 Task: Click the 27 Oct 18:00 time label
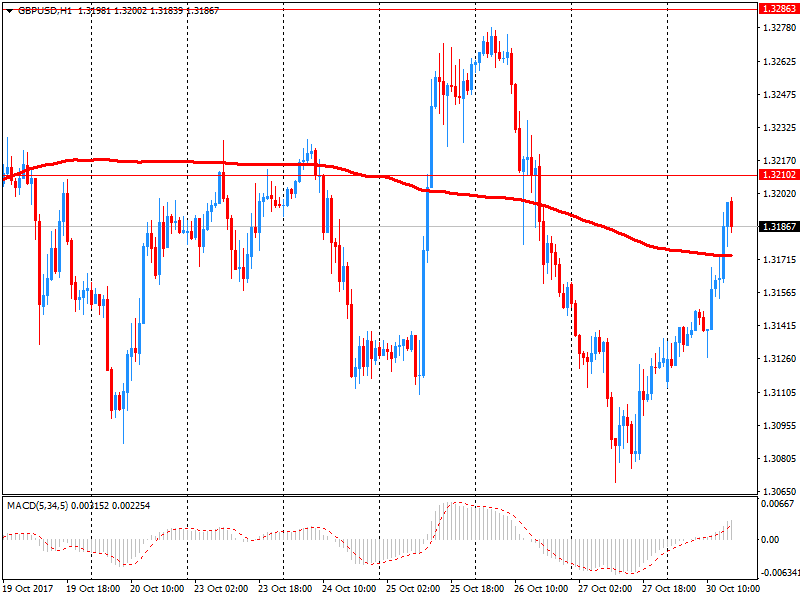[669, 588]
